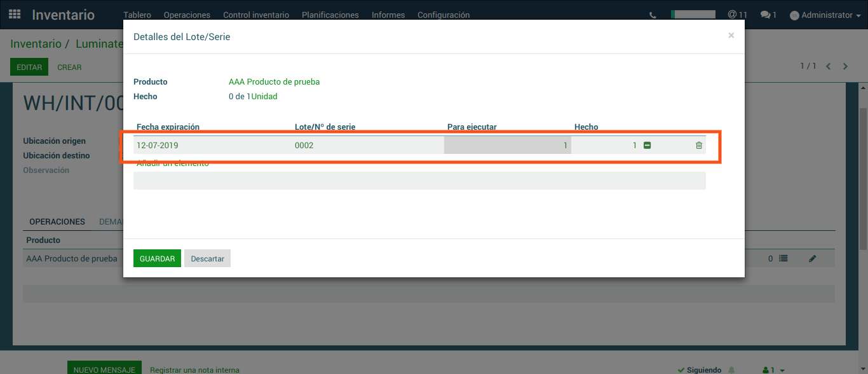Open the chat conversations icon
868x374 pixels.
[x=768, y=15]
